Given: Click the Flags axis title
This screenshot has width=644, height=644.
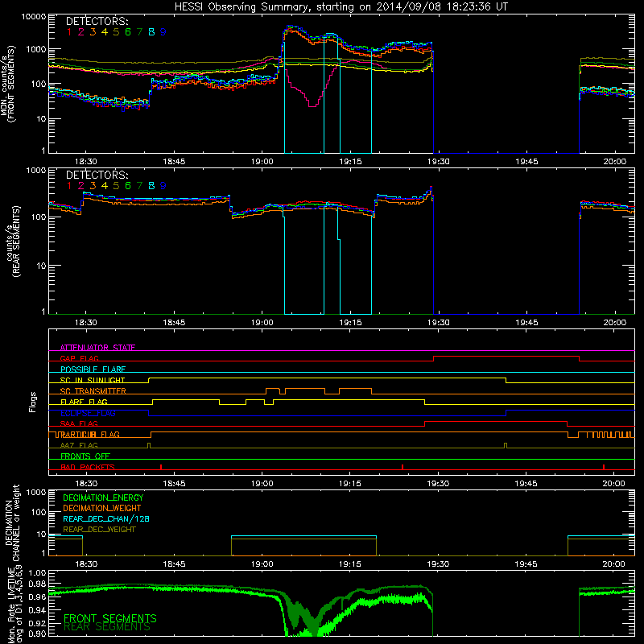Looking at the screenshot, I should click(x=33, y=402).
